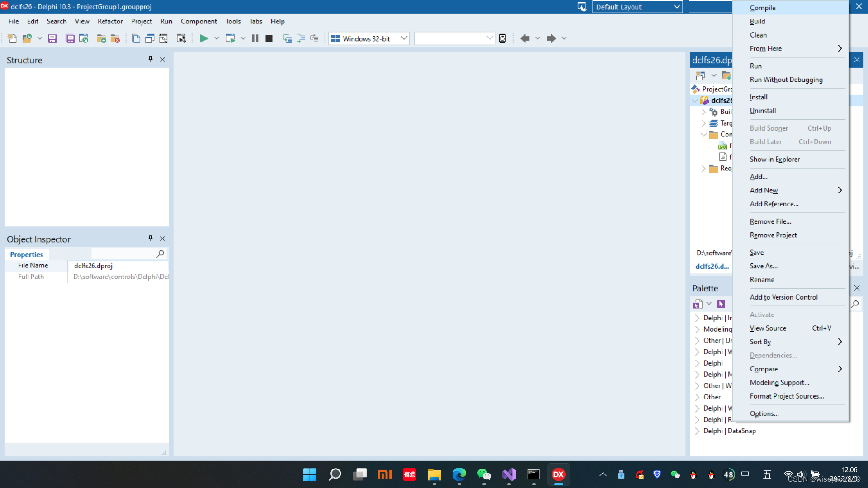Close the Object Inspector panel
868x488 pixels.
(x=162, y=239)
